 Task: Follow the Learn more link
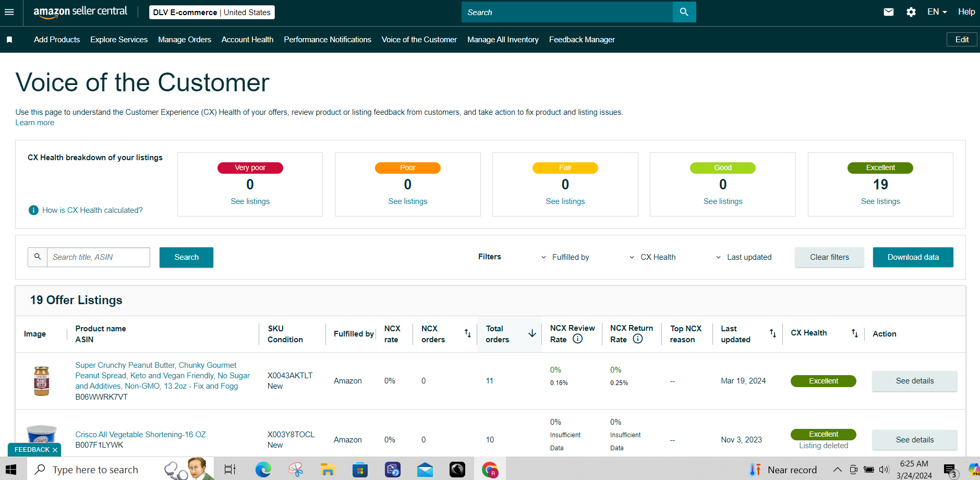[35, 123]
